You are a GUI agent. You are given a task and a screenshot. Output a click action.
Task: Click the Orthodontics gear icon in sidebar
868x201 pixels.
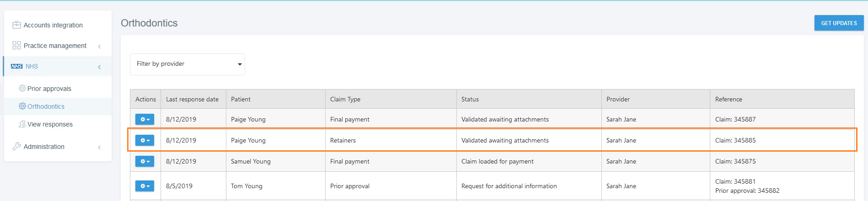pos(22,106)
